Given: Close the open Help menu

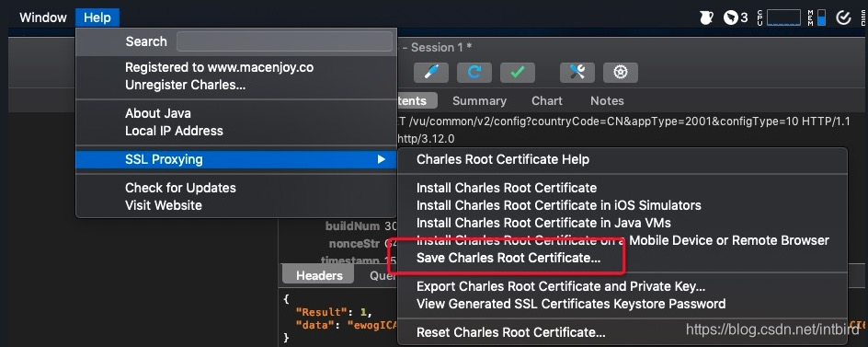Looking at the screenshot, I should [97, 17].
